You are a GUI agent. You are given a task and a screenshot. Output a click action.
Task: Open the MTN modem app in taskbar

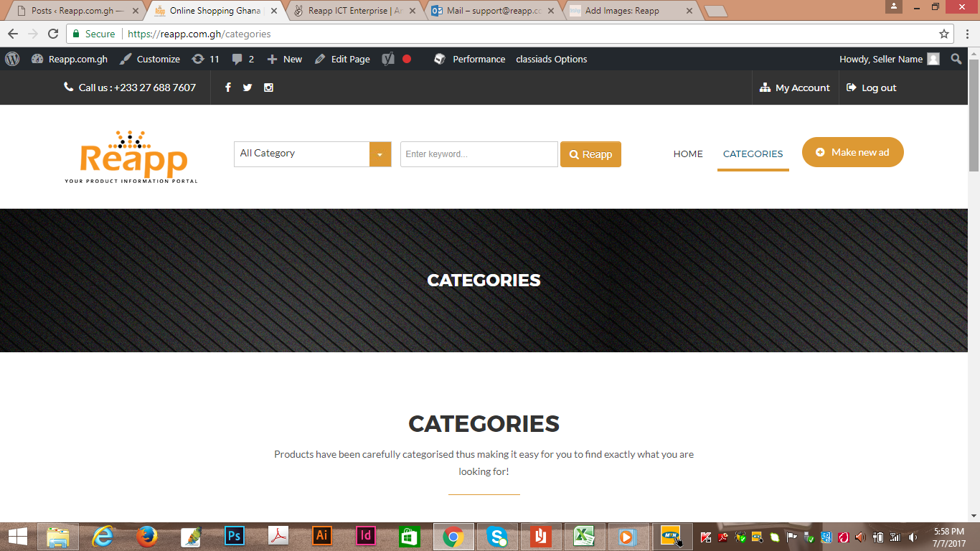672,537
